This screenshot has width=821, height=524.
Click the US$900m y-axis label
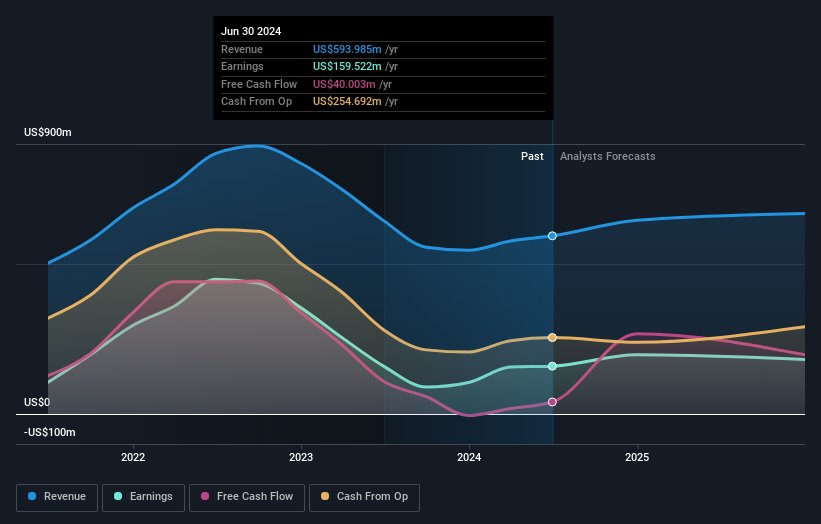48,132
